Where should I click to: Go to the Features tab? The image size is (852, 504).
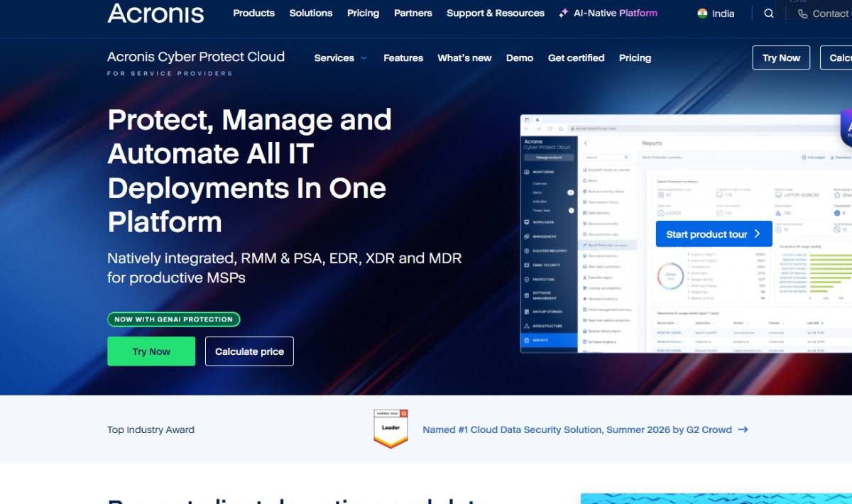tap(403, 58)
